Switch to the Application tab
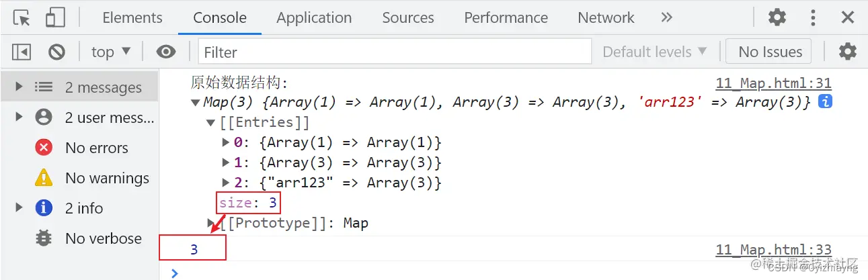 pyautogui.click(x=314, y=17)
